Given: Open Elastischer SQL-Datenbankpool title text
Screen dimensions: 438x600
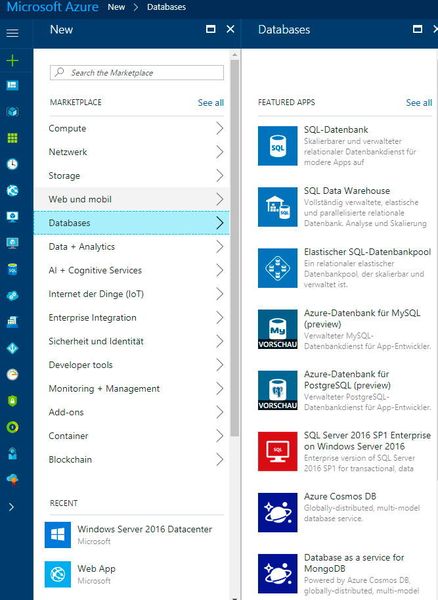Looking at the screenshot, I should [367, 252].
